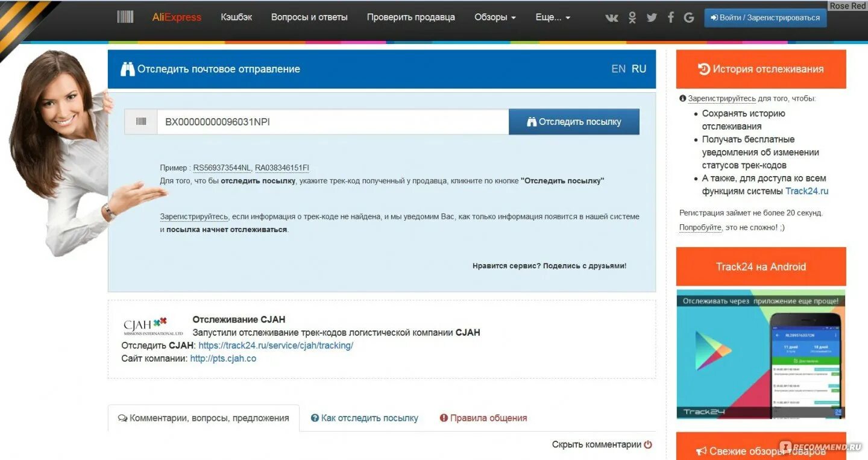
Task: Click the tracking number input field
Action: [x=333, y=122]
